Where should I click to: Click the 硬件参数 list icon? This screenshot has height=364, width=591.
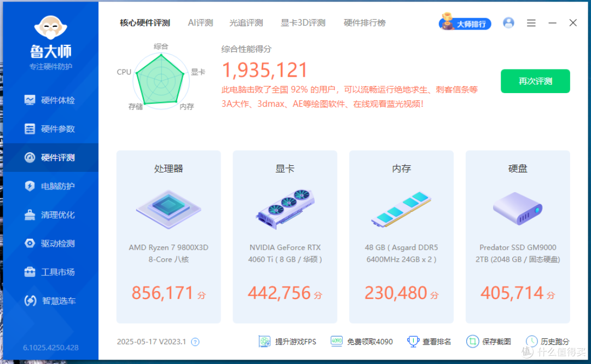(30, 129)
